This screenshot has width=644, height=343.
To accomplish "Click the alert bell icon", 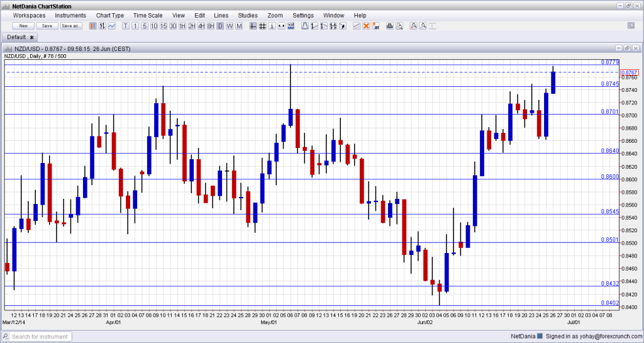I will 305,26.
